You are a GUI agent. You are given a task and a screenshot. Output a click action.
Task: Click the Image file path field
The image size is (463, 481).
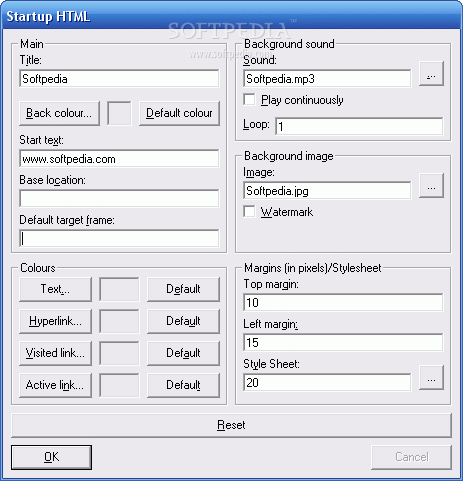pyautogui.click(x=327, y=191)
